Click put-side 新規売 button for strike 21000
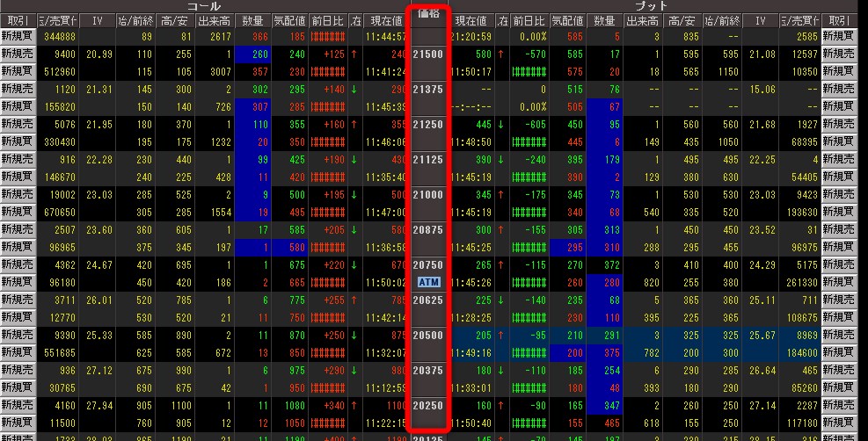868x441 pixels. pos(839,194)
